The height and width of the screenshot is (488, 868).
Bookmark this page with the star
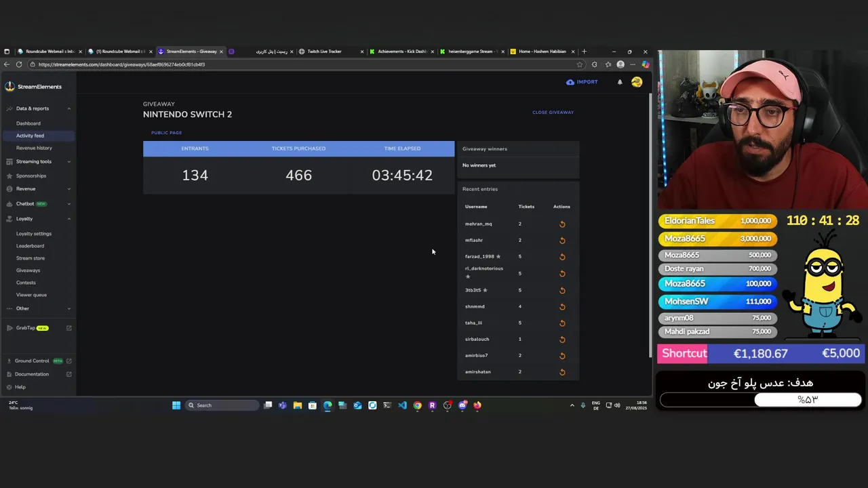(579, 64)
